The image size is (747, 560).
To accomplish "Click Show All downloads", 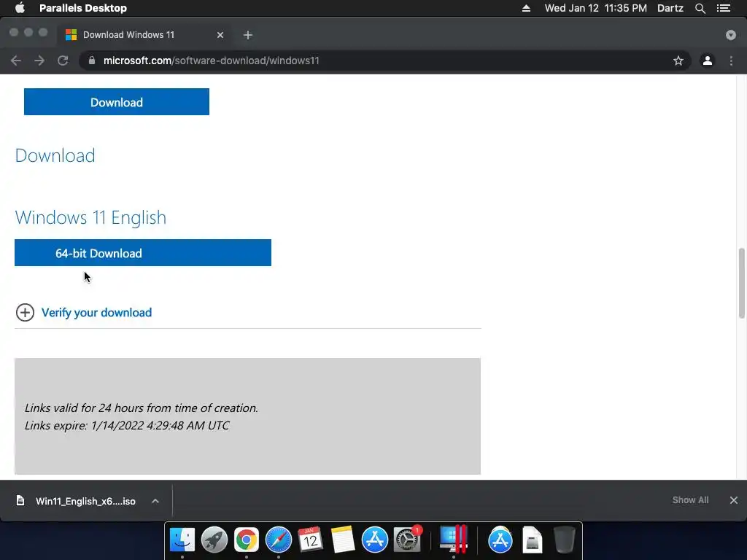I will pos(690,500).
